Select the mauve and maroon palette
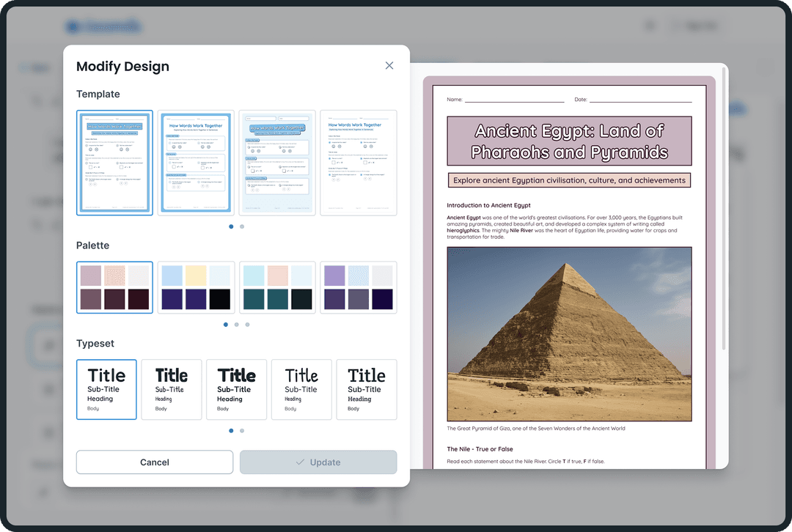 114,287
